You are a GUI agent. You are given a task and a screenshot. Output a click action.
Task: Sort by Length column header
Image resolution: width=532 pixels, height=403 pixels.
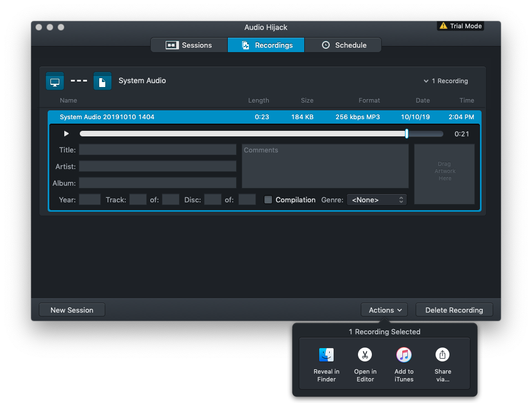[x=258, y=100]
